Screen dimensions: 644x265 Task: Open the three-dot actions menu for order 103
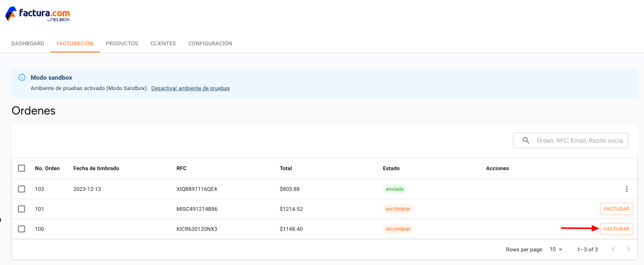(x=626, y=189)
